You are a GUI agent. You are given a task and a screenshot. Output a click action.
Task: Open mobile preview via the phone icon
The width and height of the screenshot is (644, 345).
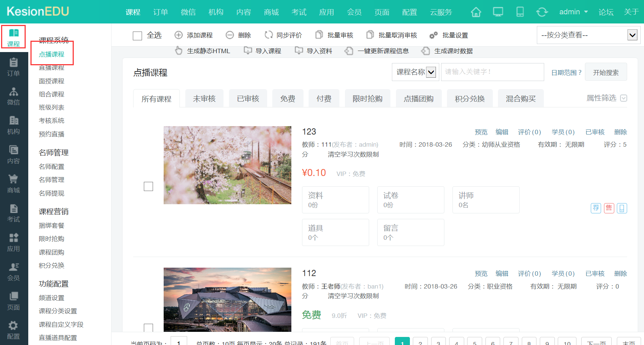click(x=520, y=12)
